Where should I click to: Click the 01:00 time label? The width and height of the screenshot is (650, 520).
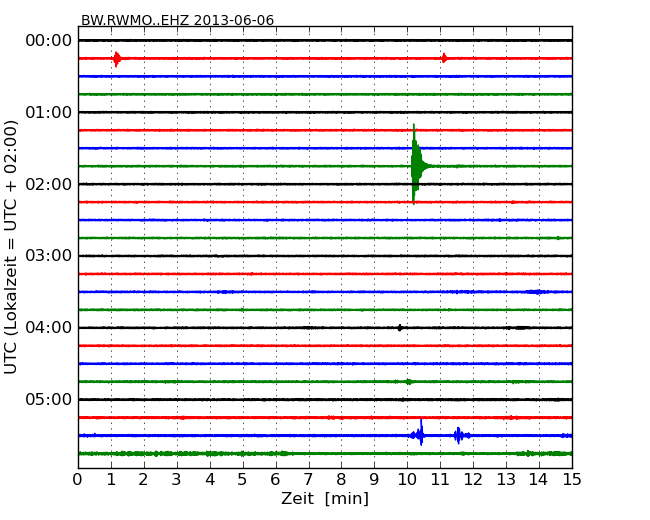pos(49,112)
